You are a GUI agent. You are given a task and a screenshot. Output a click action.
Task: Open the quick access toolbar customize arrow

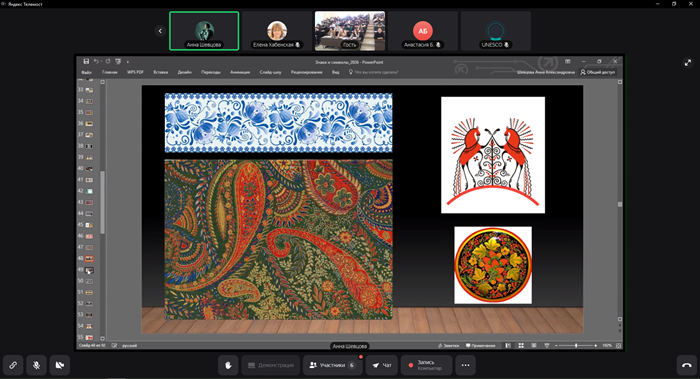pyautogui.click(x=128, y=62)
